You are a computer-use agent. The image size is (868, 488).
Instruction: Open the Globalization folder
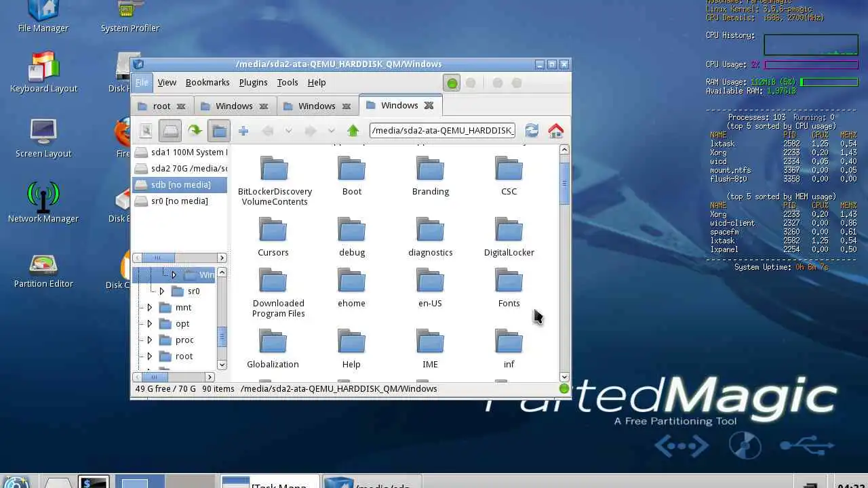pyautogui.click(x=273, y=349)
